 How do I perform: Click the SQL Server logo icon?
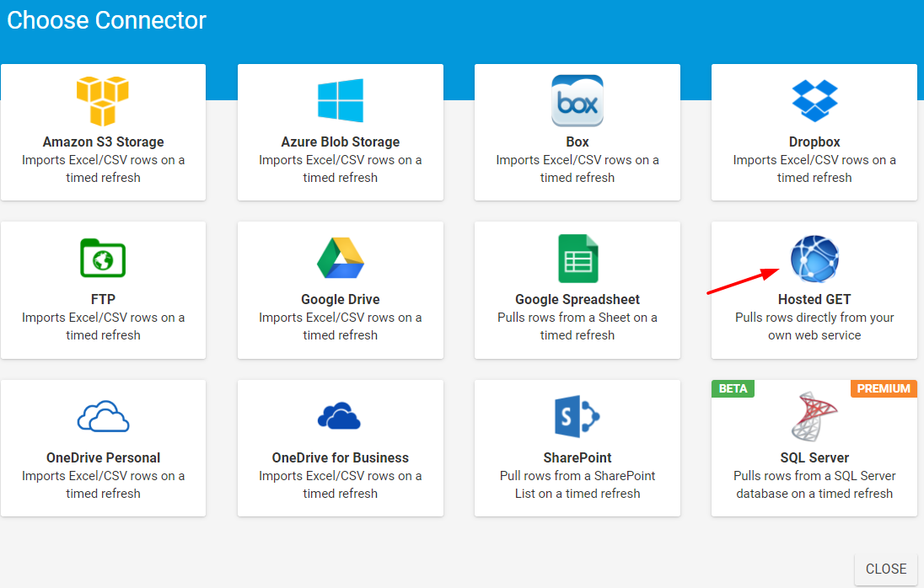coord(814,416)
